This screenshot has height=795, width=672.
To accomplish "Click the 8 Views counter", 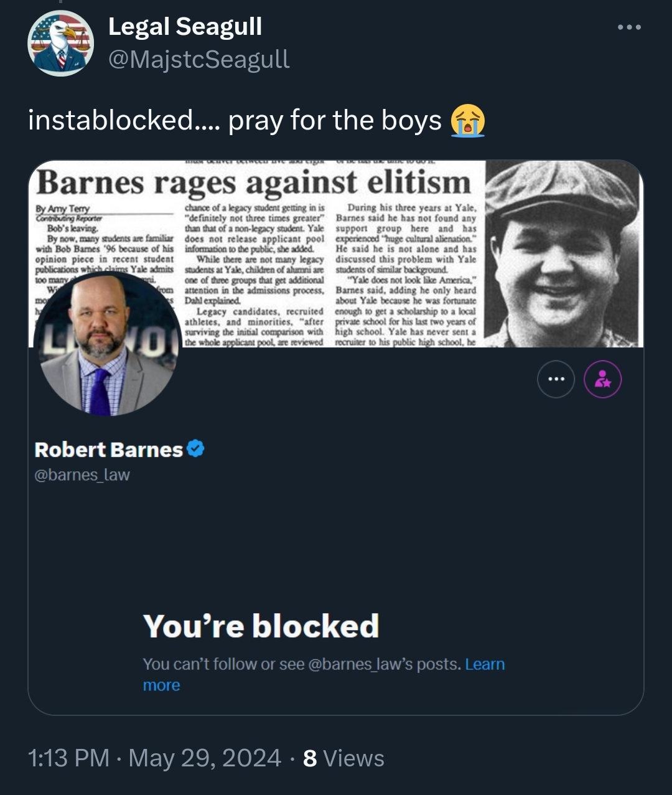I will [x=343, y=758].
